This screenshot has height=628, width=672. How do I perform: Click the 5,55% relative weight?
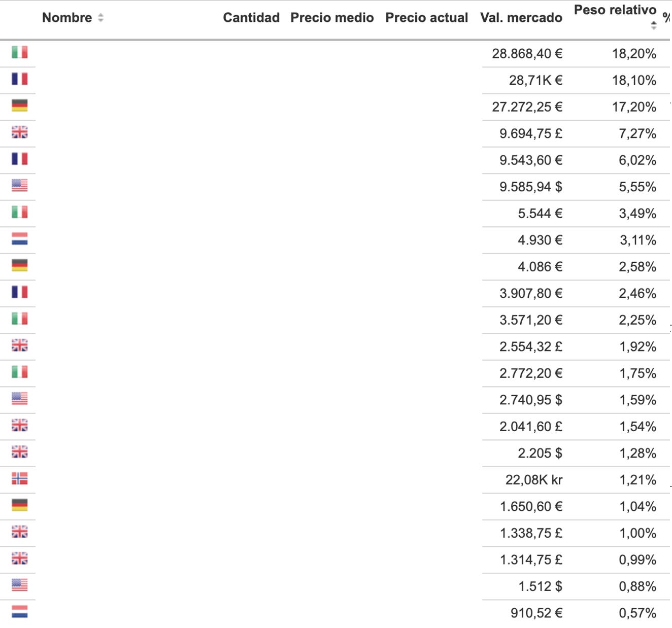coord(637,187)
